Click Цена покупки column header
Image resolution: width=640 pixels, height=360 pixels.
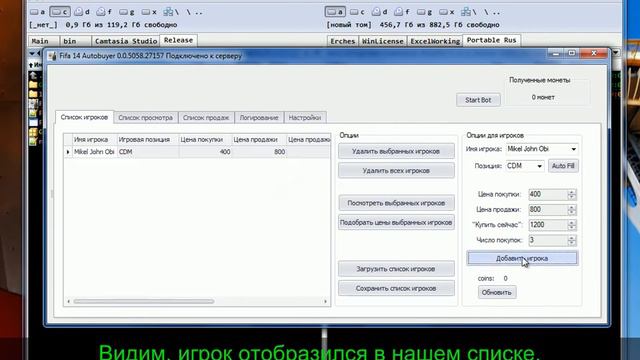point(205,140)
